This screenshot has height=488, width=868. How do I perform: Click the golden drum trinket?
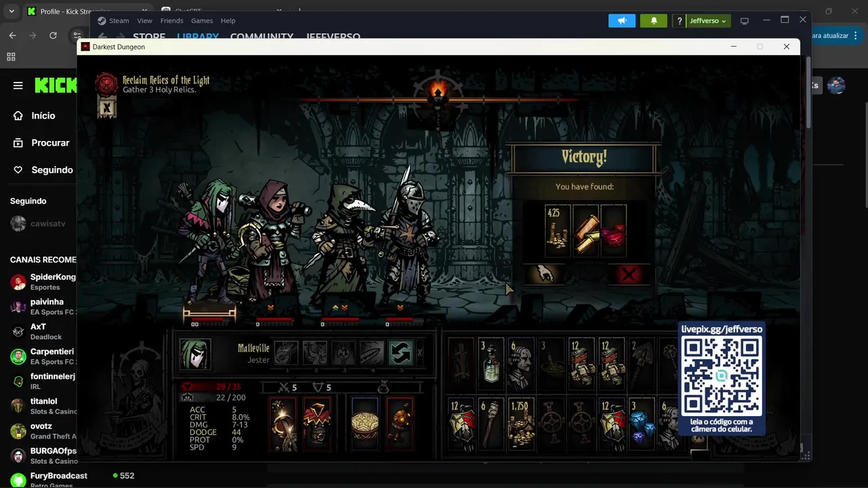(364, 424)
